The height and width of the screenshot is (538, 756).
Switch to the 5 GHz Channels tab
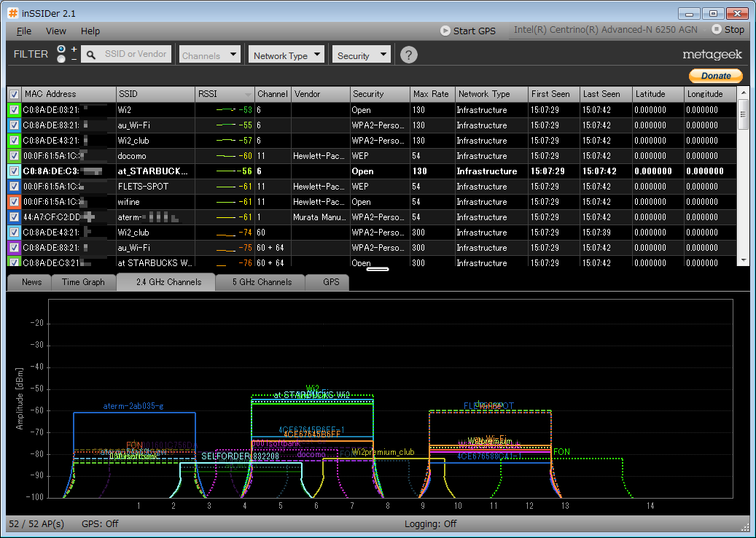tap(262, 282)
